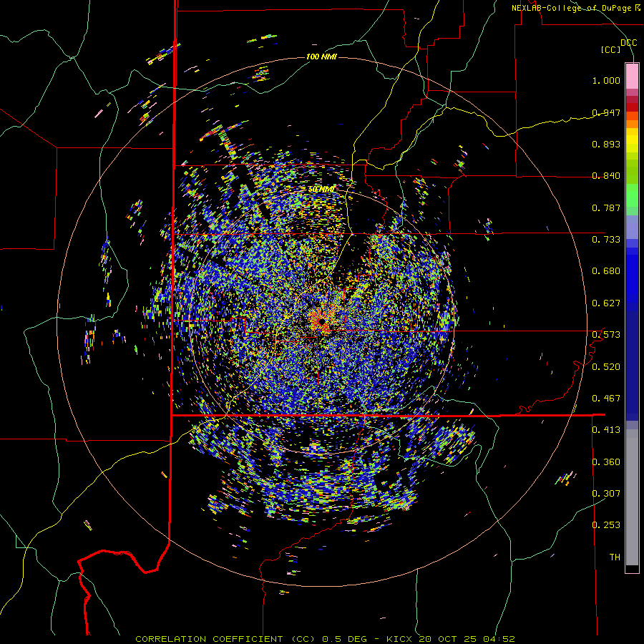Click the 0.573 legend value

(606, 335)
